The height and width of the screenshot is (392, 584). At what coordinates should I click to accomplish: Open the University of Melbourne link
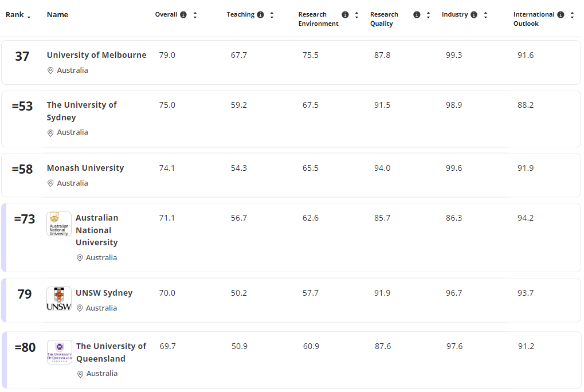[96, 55]
